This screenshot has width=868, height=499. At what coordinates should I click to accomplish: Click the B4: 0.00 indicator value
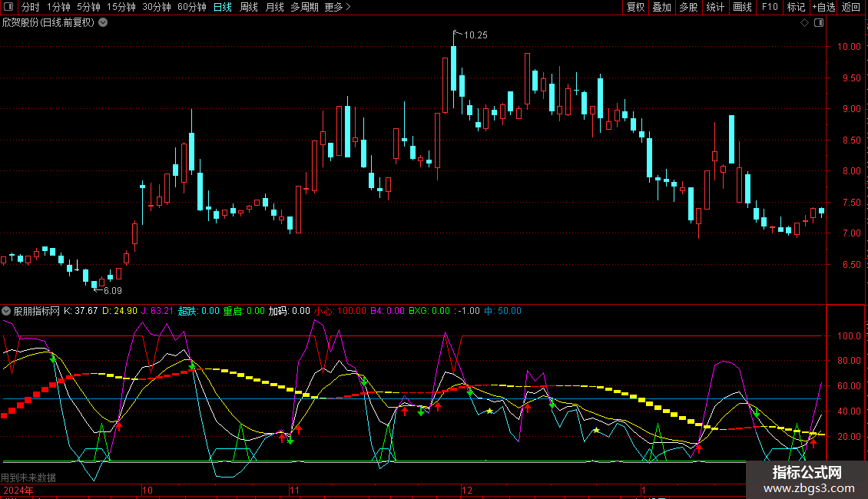pyautogui.click(x=387, y=311)
